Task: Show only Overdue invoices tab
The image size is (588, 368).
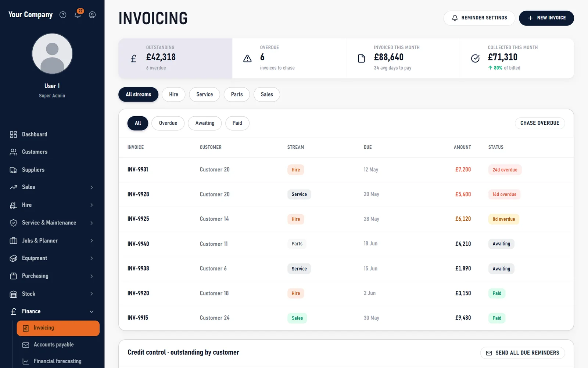Action: (168, 123)
